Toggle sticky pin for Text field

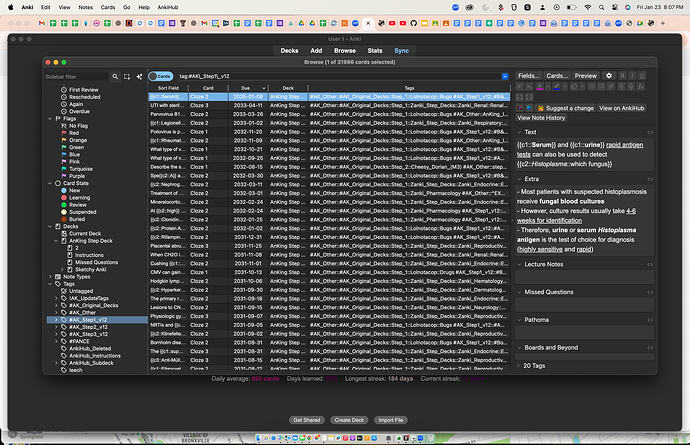[x=650, y=132]
